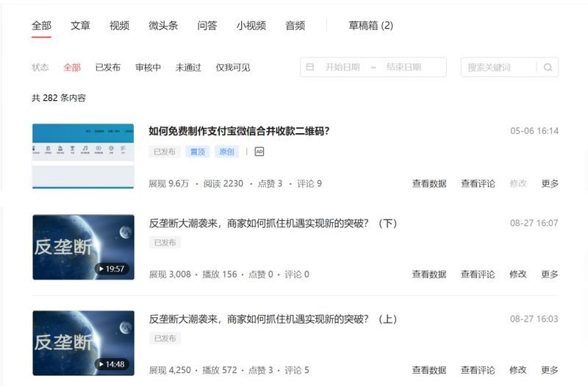Open the 微头条 tab
The width and height of the screenshot is (588, 387).
(163, 26)
